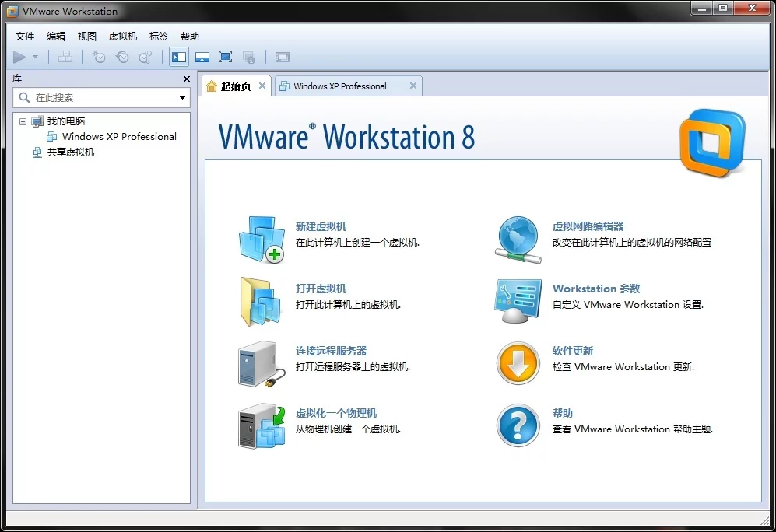Open the 视图 menu

87,36
